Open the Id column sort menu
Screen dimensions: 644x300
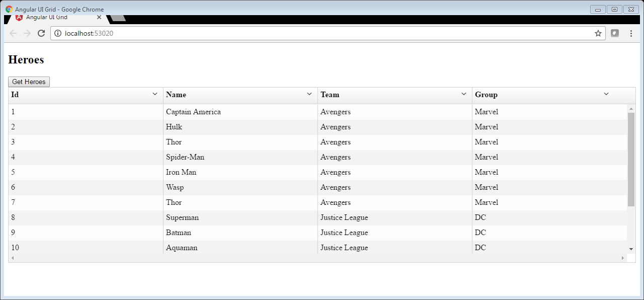coord(154,94)
